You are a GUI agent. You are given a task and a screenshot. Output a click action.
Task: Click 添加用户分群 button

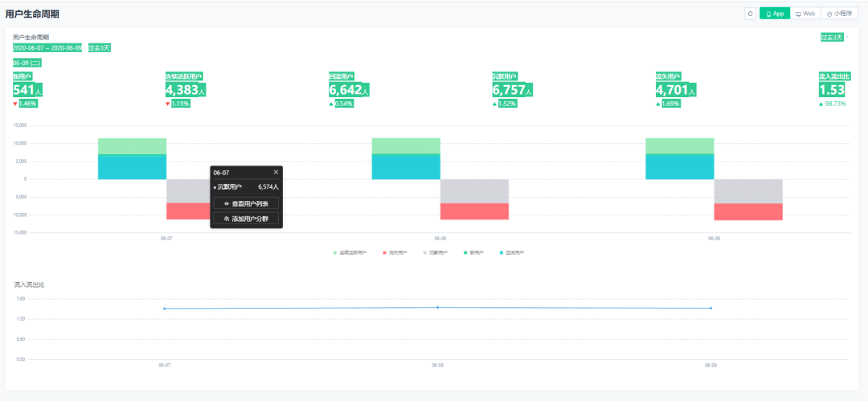(x=246, y=219)
